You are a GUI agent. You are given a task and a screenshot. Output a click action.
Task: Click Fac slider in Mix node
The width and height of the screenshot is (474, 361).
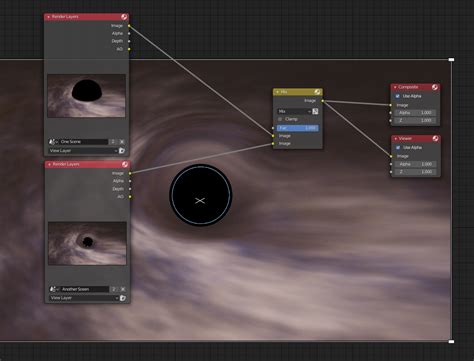(x=298, y=128)
